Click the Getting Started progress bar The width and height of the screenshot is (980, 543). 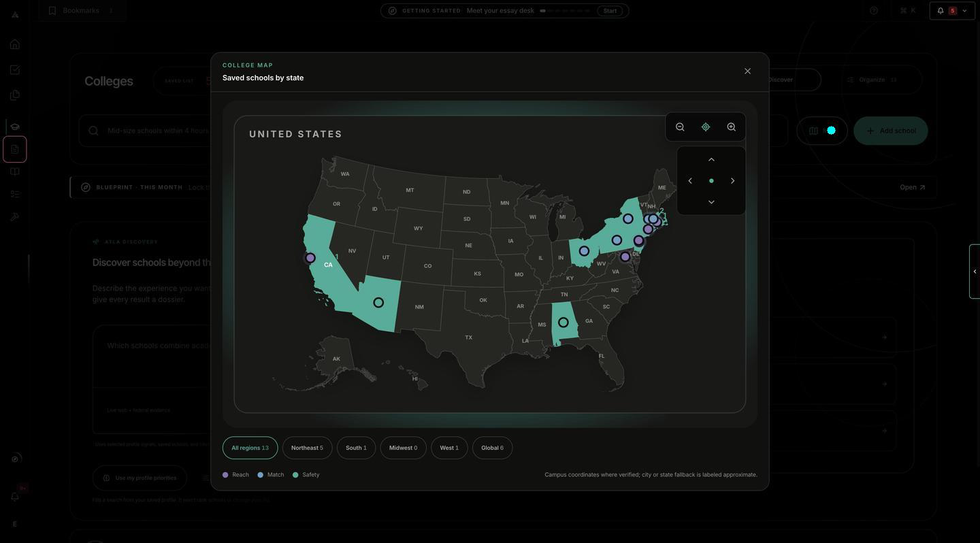coord(565,11)
